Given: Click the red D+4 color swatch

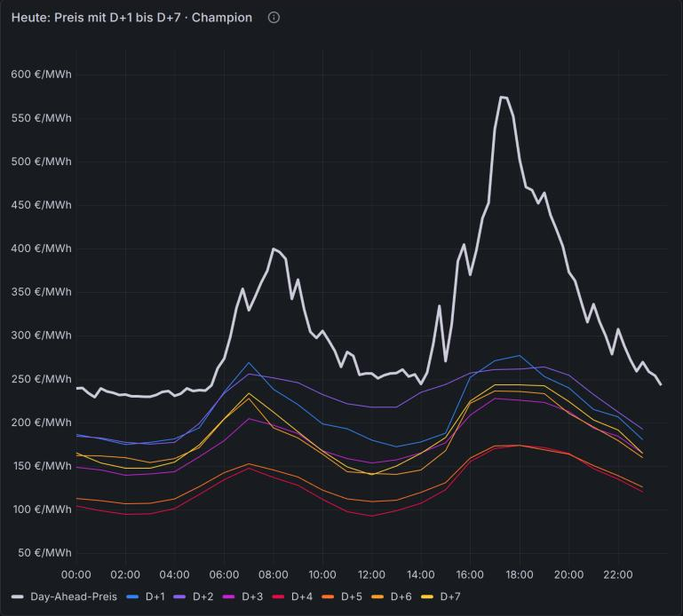Looking at the screenshot, I should click(x=278, y=596).
